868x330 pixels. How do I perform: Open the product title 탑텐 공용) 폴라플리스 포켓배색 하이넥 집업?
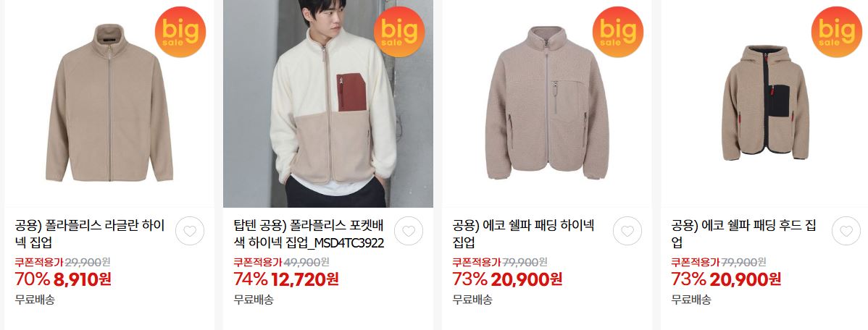pyautogui.click(x=309, y=234)
